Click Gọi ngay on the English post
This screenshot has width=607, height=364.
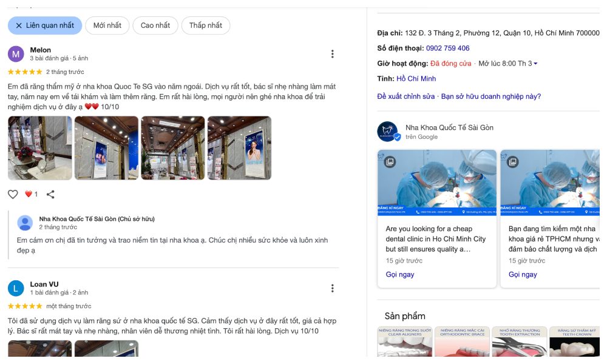pyautogui.click(x=400, y=275)
